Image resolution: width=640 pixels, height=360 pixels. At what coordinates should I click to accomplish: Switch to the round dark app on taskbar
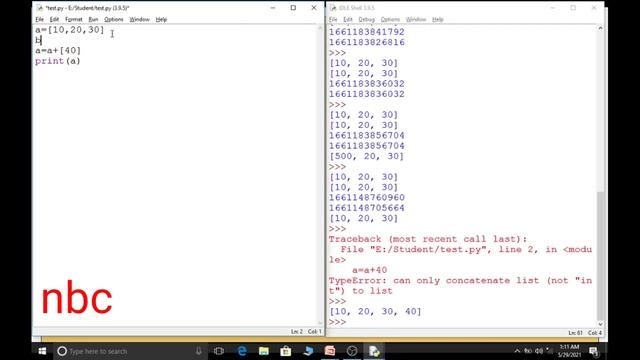click(352, 351)
